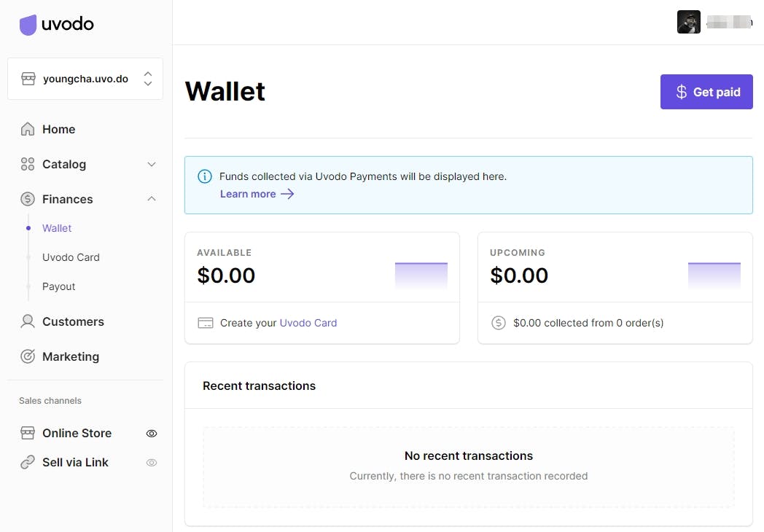Viewport: 764px width, 532px height.
Task: Click the Upcoming balance purple chart
Action: point(714,275)
